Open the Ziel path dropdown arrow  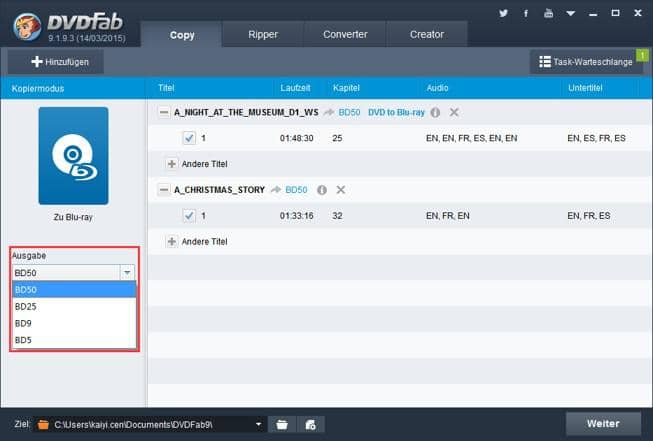[x=258, y=425]
